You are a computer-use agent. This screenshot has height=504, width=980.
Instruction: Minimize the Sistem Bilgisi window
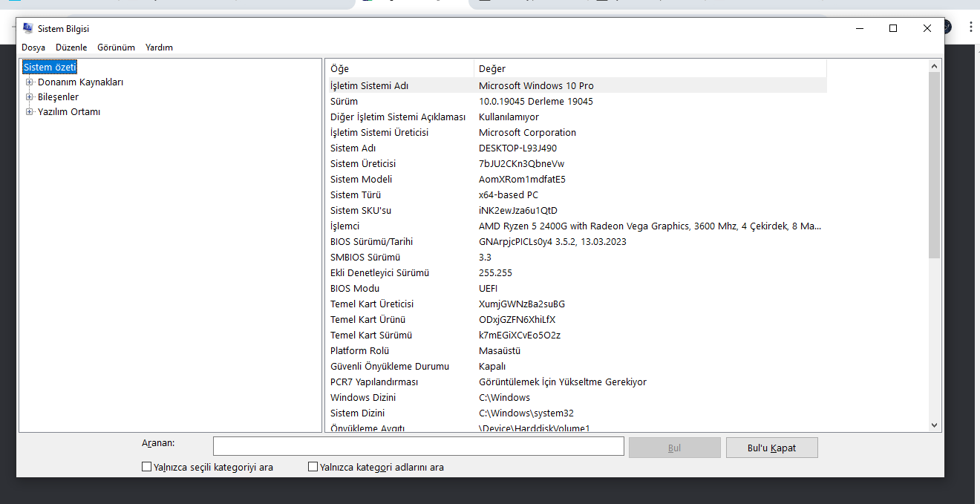click(x=860, y=28)
